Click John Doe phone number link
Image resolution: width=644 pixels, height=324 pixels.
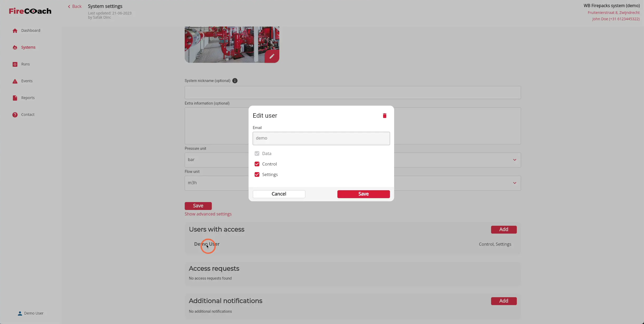pos(616,19)
